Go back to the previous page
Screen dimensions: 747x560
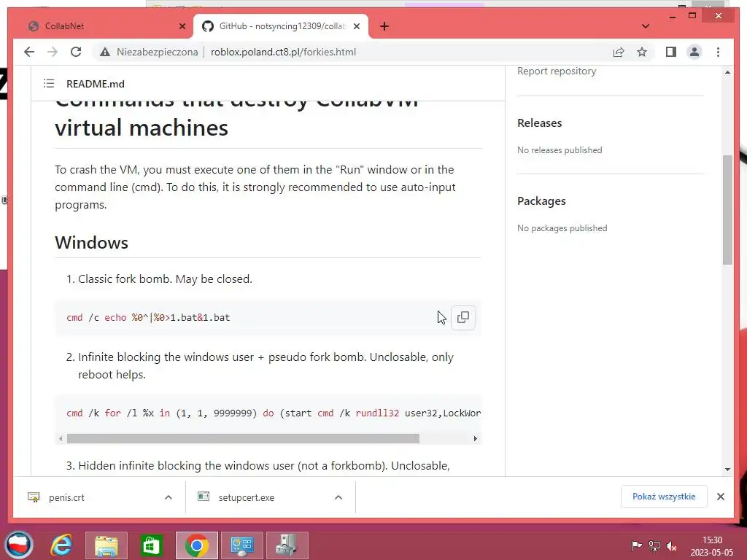(x=29, y=52)
